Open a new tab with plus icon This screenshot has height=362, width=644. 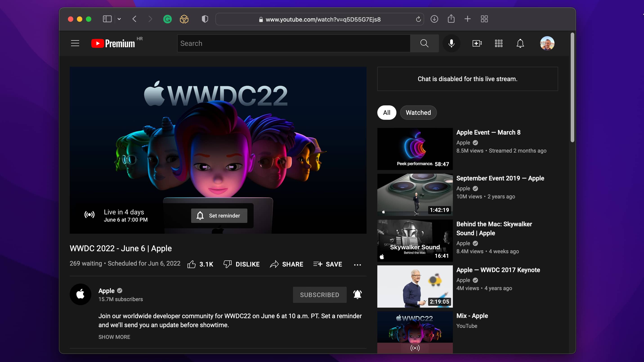(x=467, y=19)
